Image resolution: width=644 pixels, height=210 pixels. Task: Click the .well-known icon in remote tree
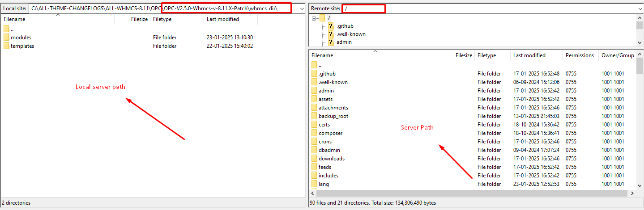coord(331,34)
